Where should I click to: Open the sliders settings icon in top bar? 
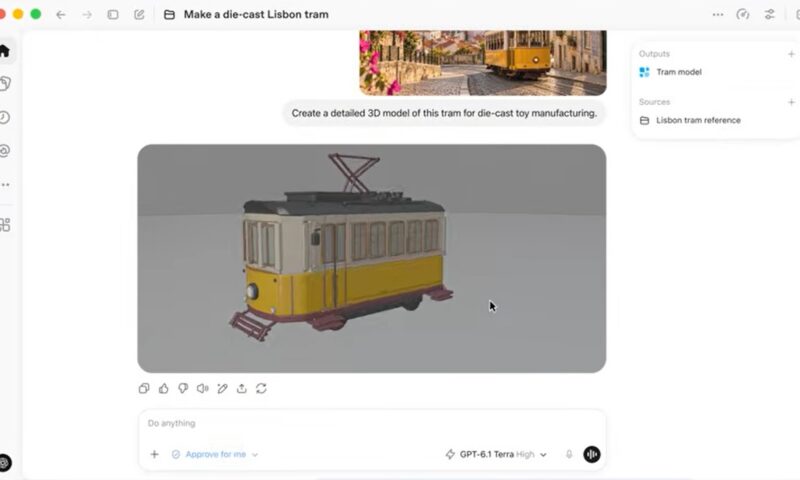coord(769,15)
